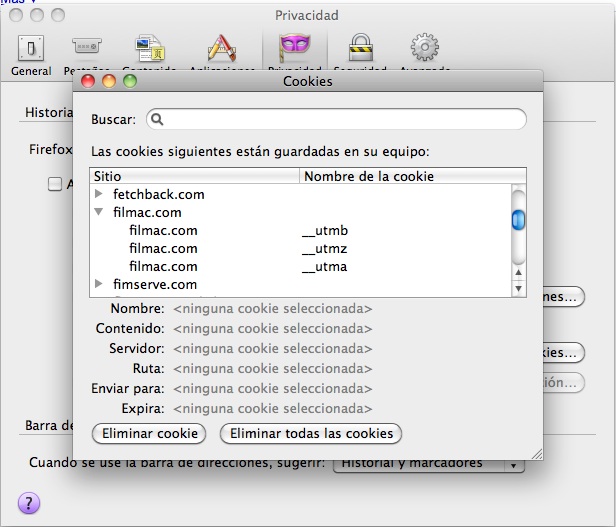
Task: Expand the fetchback.com cookie tree
Action: click(x=99, y=194)
